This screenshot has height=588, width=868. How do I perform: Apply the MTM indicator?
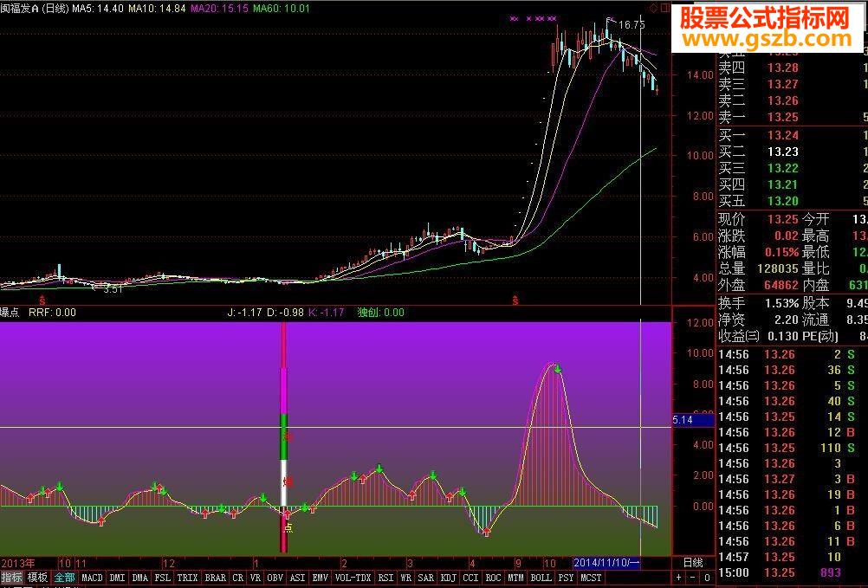[515, 578]
